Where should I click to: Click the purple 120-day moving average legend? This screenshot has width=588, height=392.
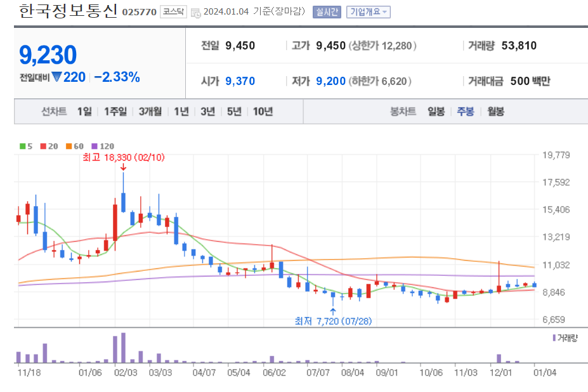pos(103,146)
